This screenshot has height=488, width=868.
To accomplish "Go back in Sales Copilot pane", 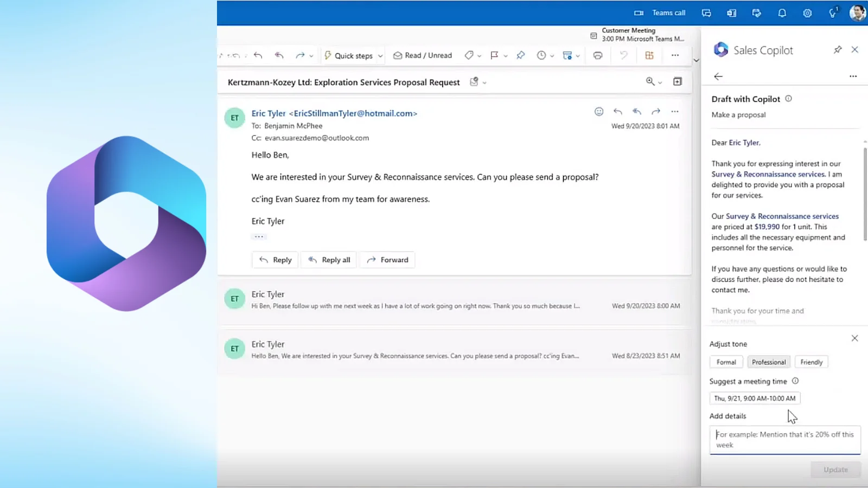I will (x=718, y=76).
